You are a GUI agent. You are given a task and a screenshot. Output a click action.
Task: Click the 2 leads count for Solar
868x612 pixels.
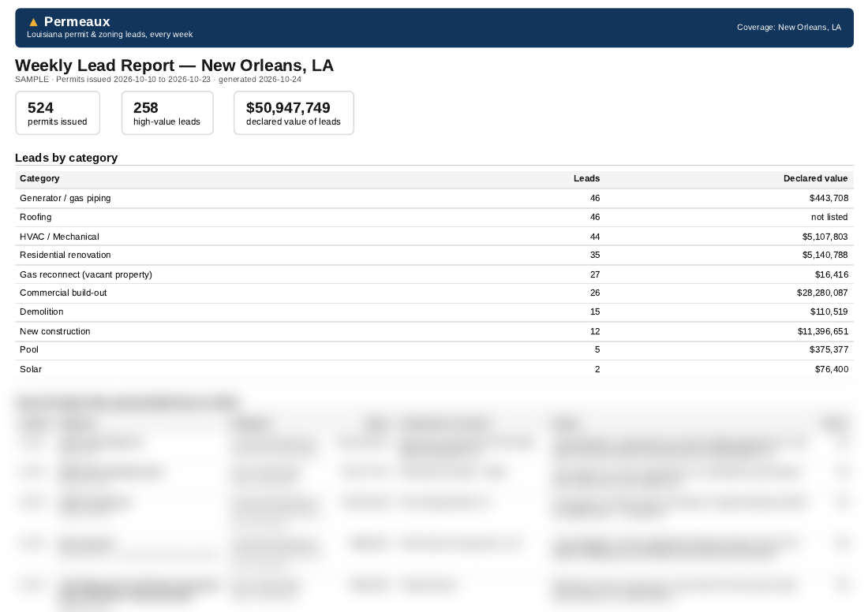click(597, 369)
